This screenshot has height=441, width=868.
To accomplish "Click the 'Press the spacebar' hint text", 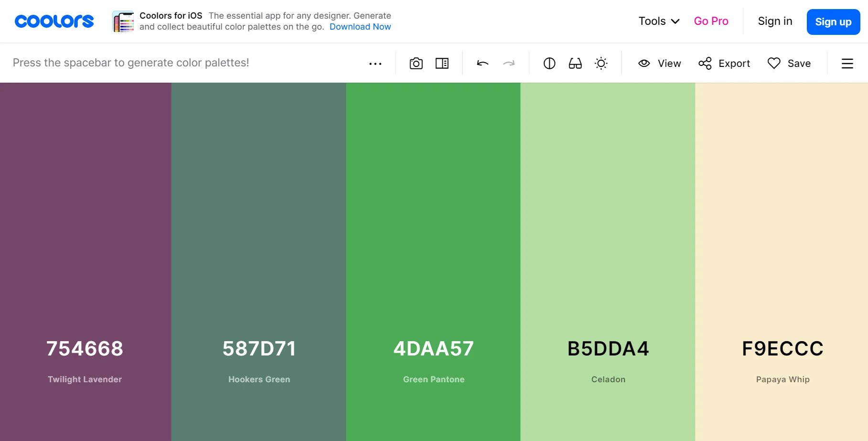I will pyautogui.click(x=131, y=63).
